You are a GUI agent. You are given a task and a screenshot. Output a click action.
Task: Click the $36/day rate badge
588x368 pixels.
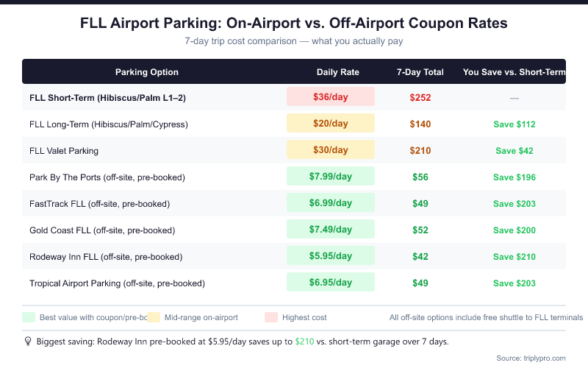coord(331,97)
